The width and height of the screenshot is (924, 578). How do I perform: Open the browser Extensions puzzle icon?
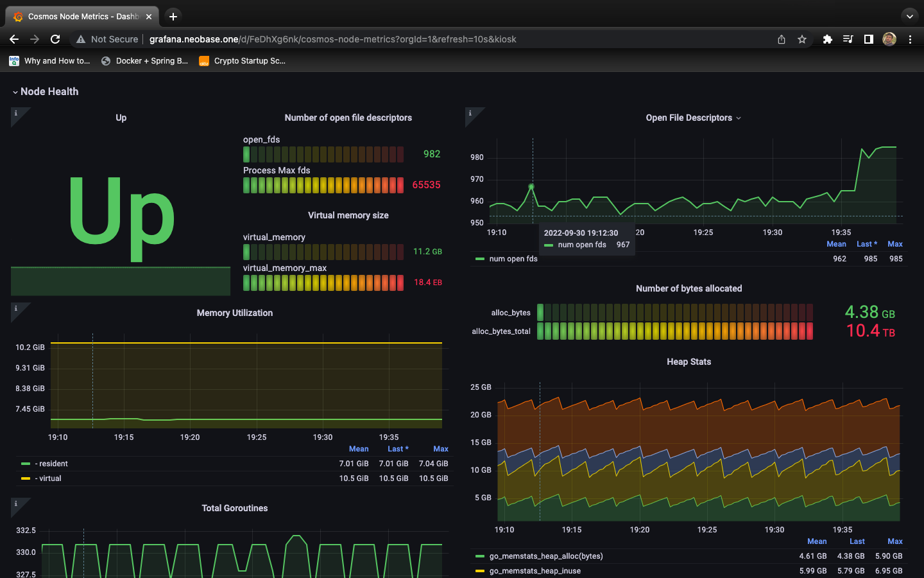click(828, 39)
